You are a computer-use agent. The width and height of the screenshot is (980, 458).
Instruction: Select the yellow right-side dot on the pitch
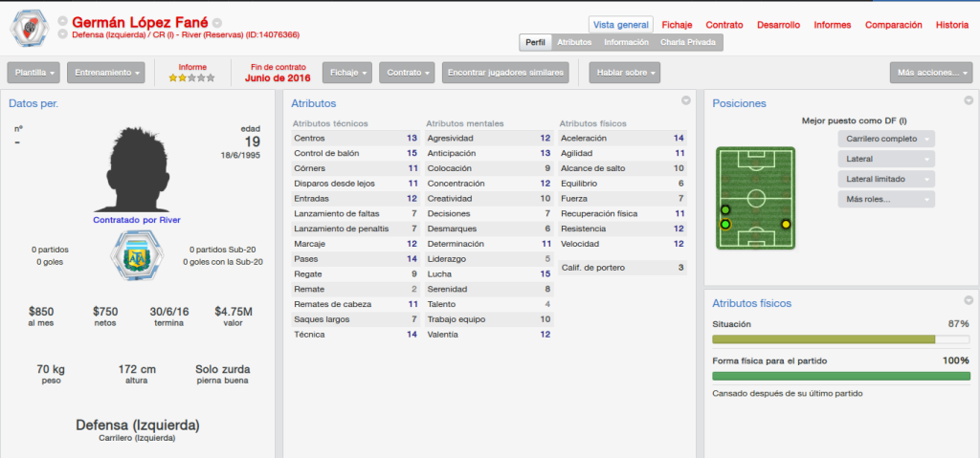pyautogui.click(x=786, y=225)
